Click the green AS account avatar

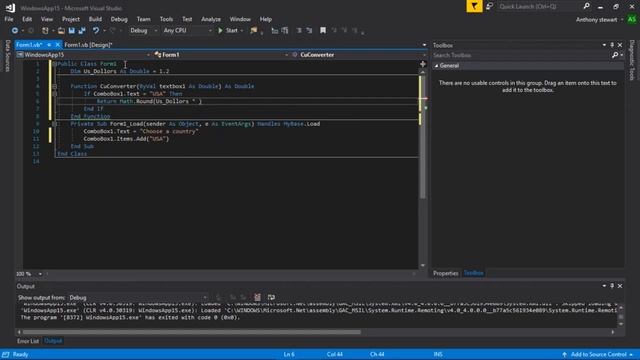(631, 19)
